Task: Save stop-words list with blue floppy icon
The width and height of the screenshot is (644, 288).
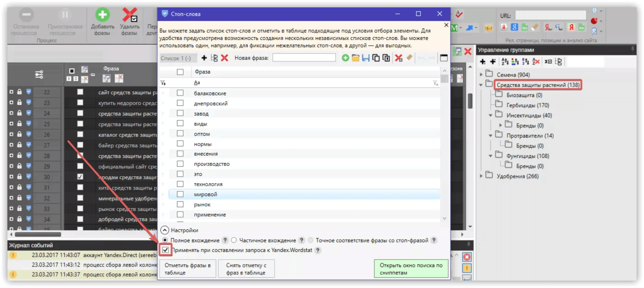Action: click(x=366, y=58)
